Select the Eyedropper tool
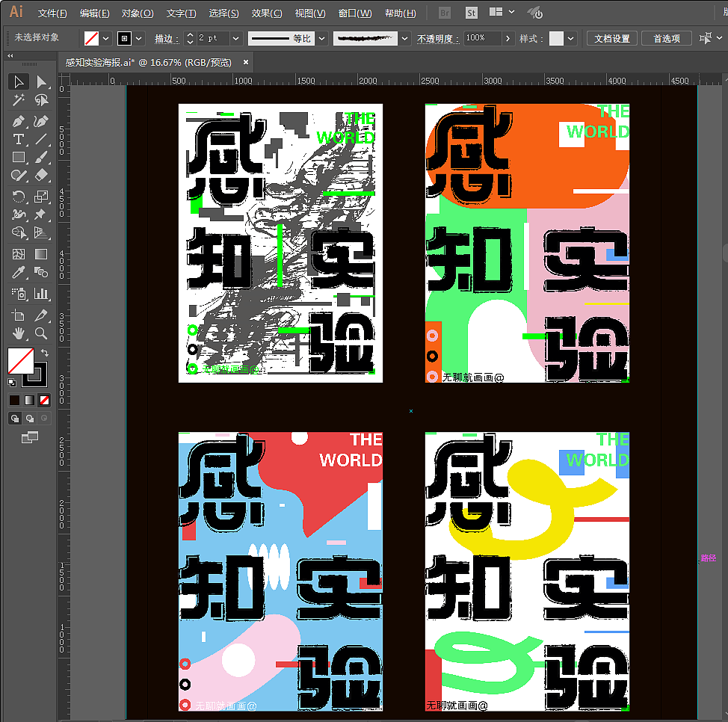Image resolution: width=728 pixels, height=722 pixels. [x=19, y=272]
